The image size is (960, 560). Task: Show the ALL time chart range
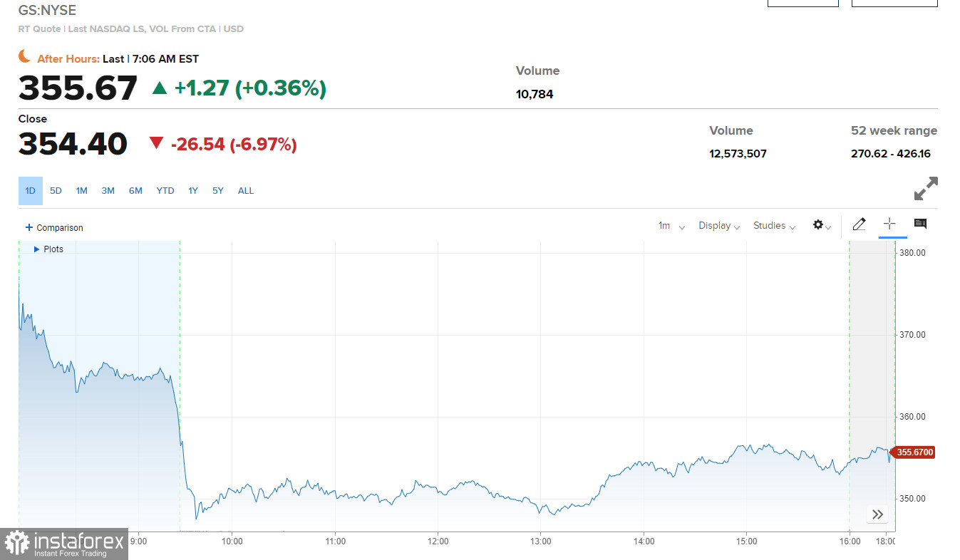point(246,191)
